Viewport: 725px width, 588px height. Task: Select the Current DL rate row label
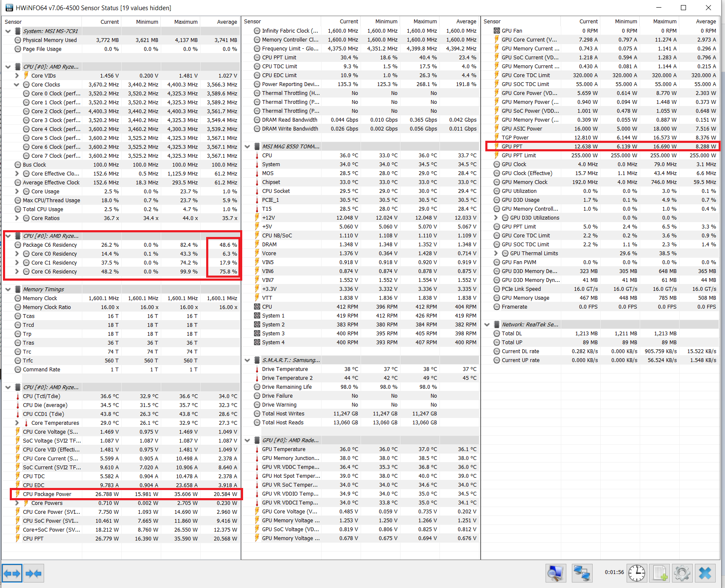coord(521,351)
